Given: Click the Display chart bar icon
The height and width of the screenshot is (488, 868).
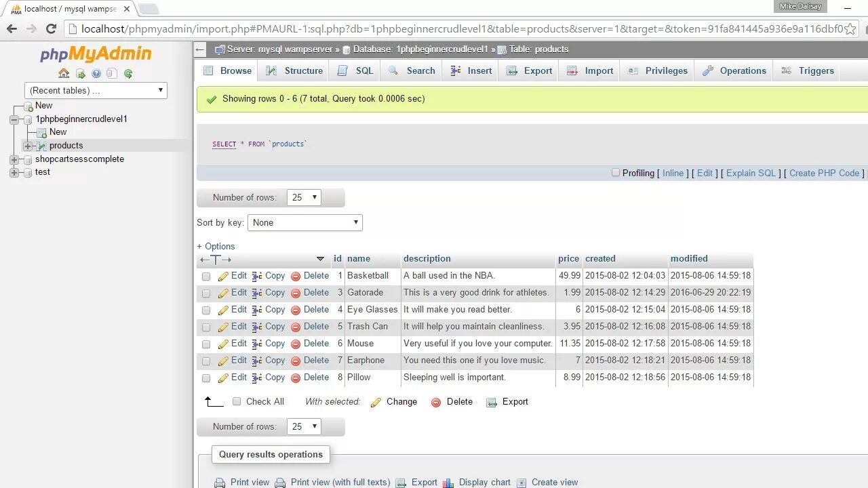Looking at the screenshot, I should (448, 483).
